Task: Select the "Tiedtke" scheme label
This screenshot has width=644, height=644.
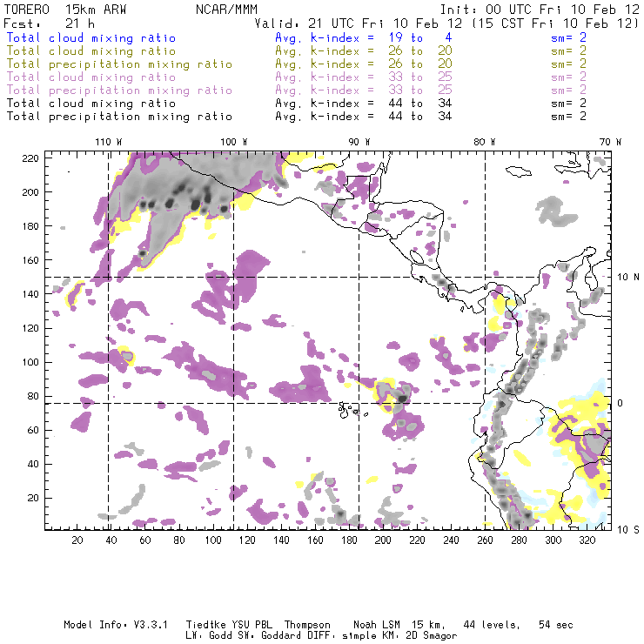Action: click(205, 625)
